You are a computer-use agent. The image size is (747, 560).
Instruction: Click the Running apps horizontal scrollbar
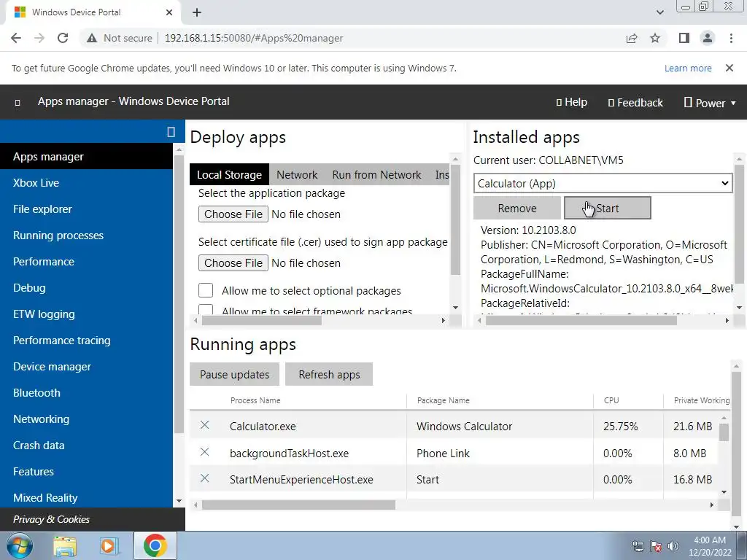298,505
